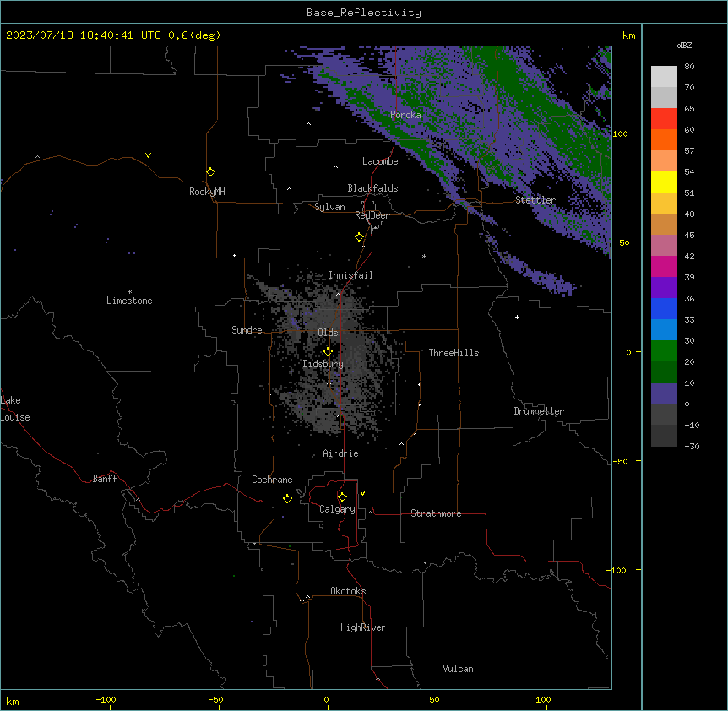Select the yellow diamond marker above Calgary label

pyautogui.click(x=342, y=497)
